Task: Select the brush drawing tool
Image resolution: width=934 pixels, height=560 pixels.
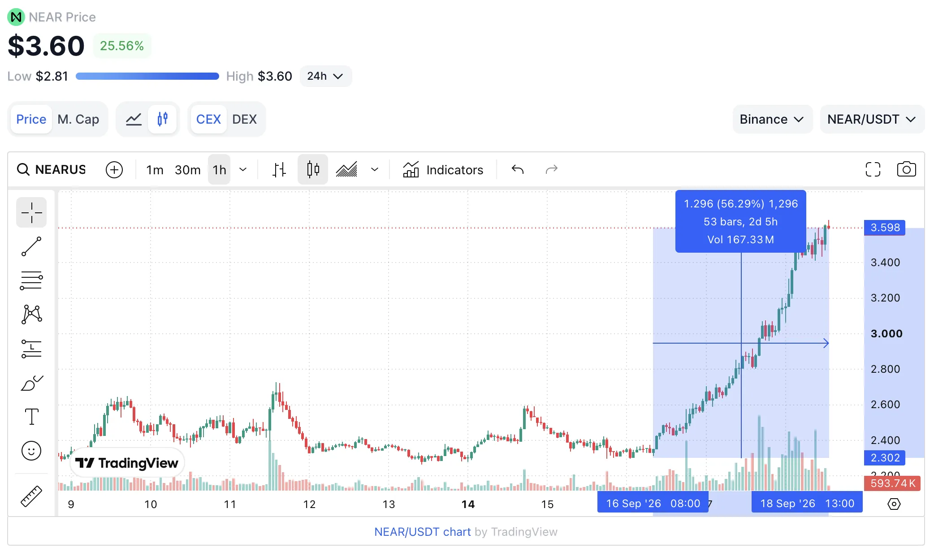Action: click(31, 383)
